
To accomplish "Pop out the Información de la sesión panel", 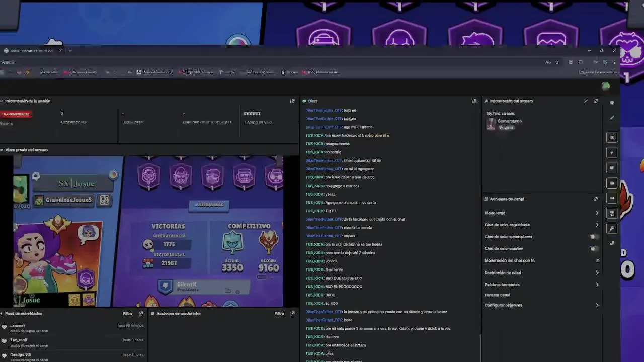I will point(292,101).
